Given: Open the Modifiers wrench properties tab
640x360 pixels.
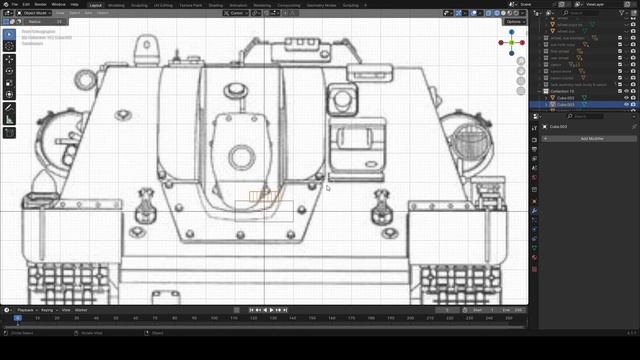Looking at the screenshot, I should [x=534, y=211].
